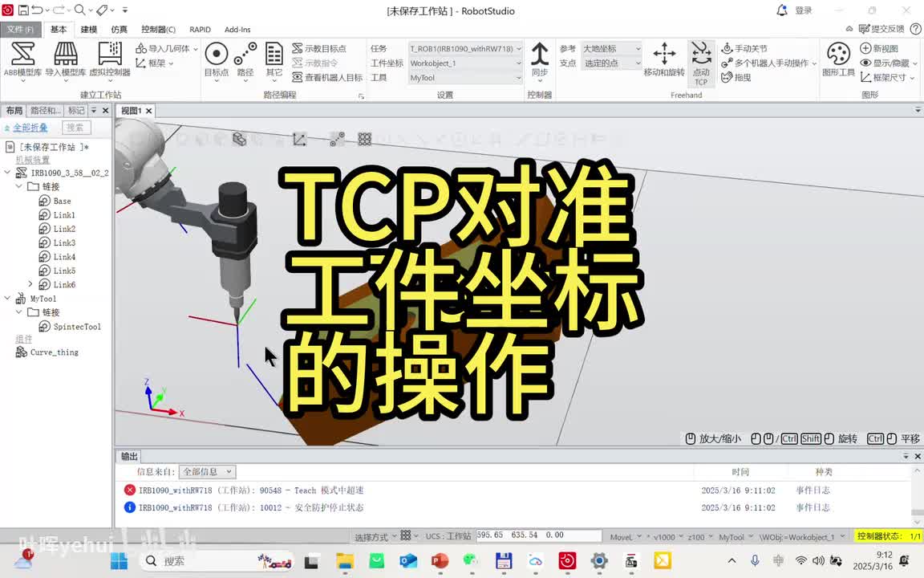
Task: Click 登录 login button
Action: click(803, 10)
